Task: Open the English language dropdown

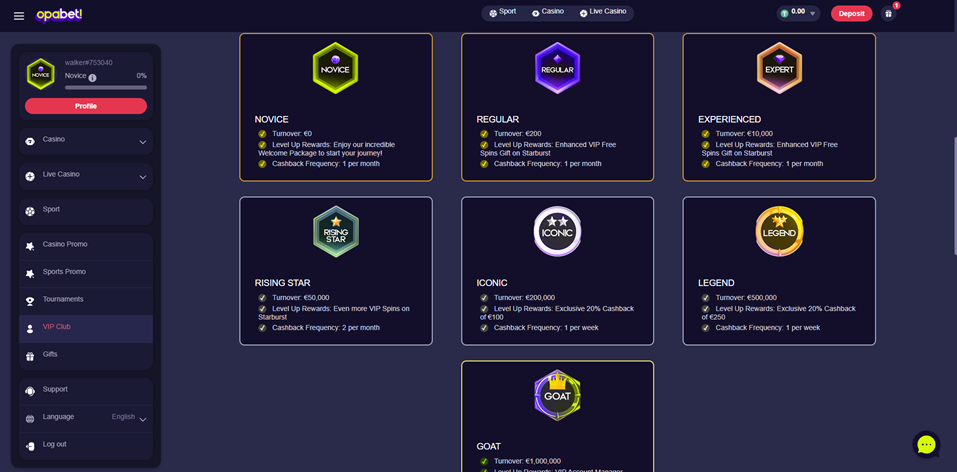Action: tap(129, 418)
